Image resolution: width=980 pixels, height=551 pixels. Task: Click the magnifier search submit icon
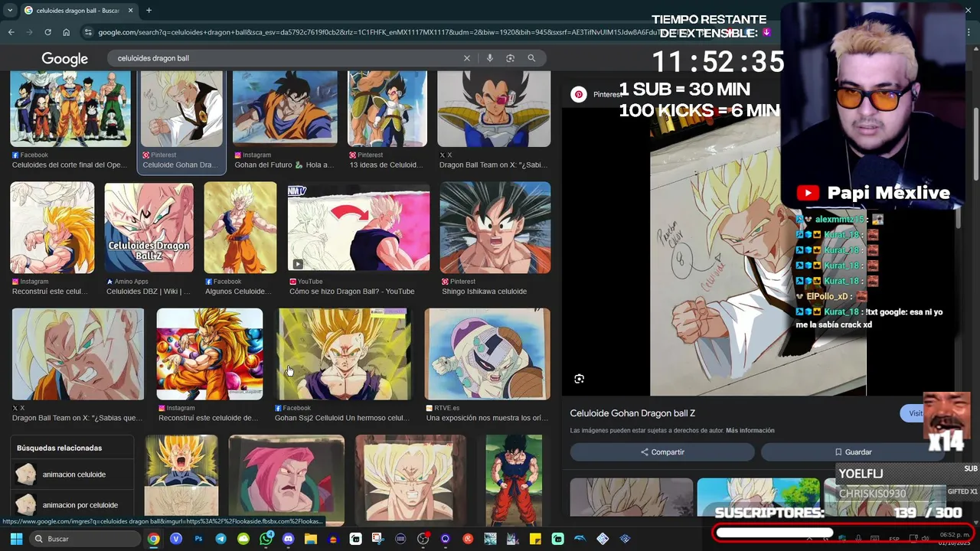click(531, 58)
